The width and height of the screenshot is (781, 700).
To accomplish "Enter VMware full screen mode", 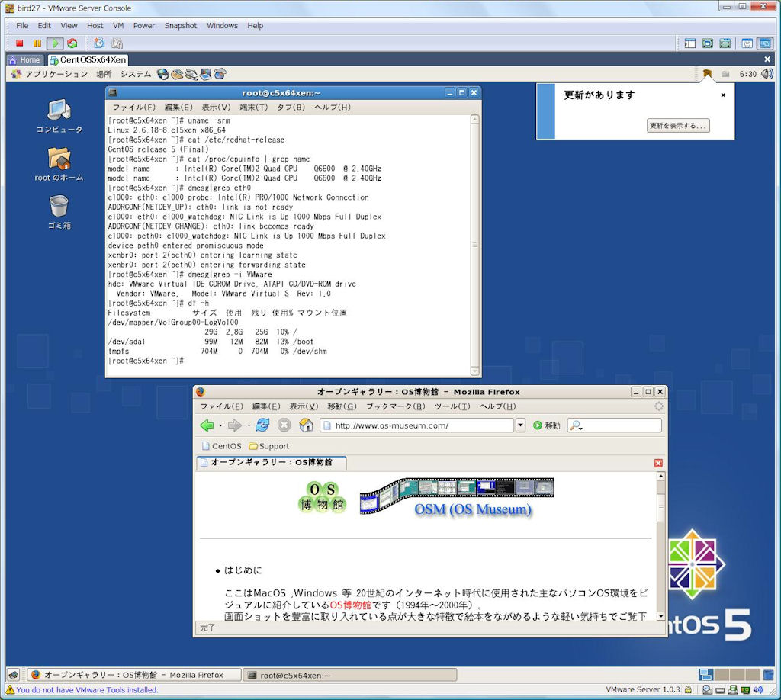I will pos(707,43).
